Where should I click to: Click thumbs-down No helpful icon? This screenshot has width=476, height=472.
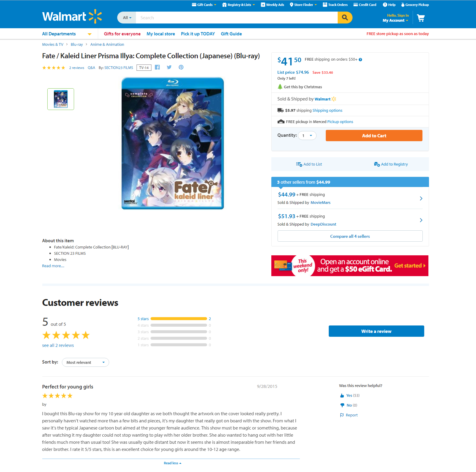pos(342,405)
